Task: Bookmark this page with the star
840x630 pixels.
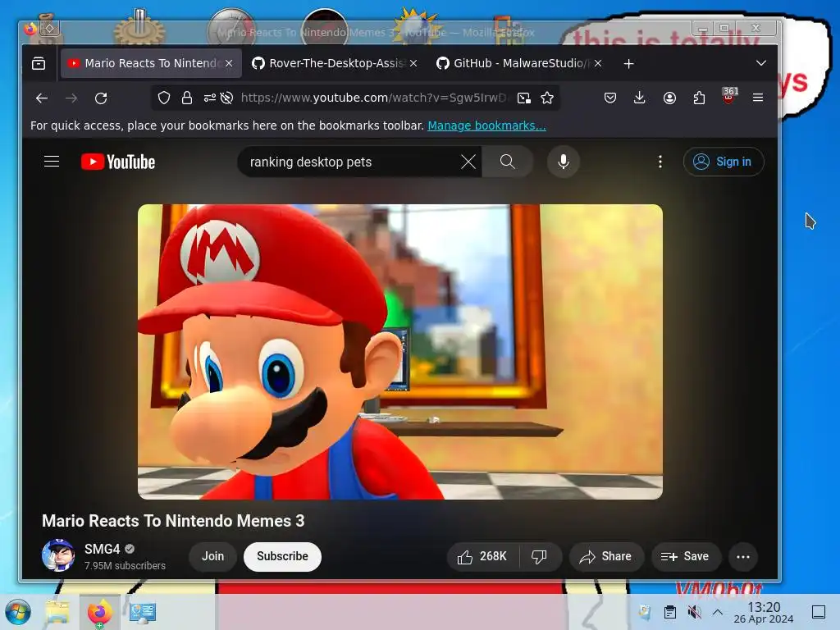Action: pos(547,98)
